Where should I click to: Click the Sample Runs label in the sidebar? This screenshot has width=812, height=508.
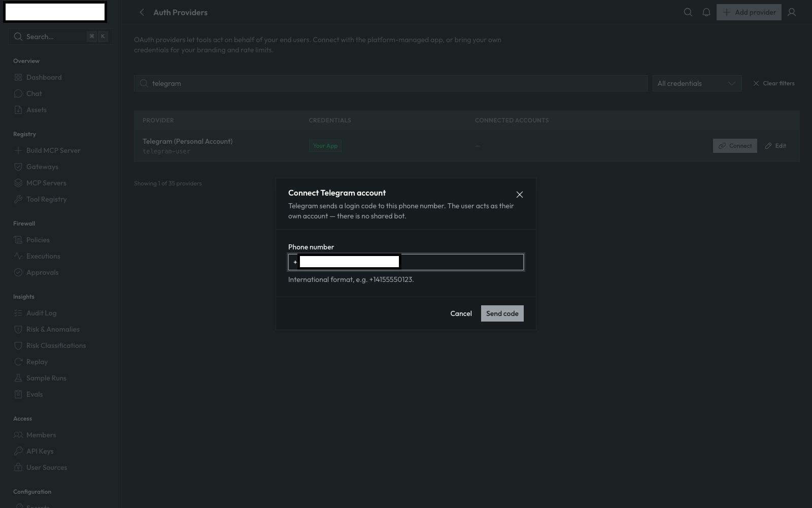tap(46, 378)
